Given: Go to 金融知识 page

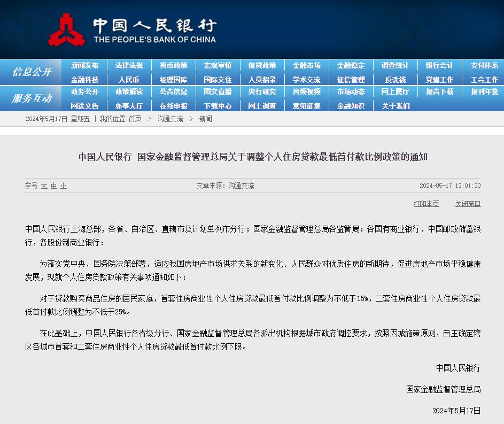Looking at the screenshot, I should click(x=351, y=106).
